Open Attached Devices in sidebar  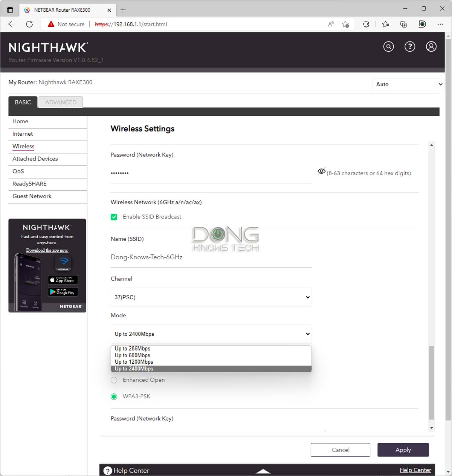[48, 159]
